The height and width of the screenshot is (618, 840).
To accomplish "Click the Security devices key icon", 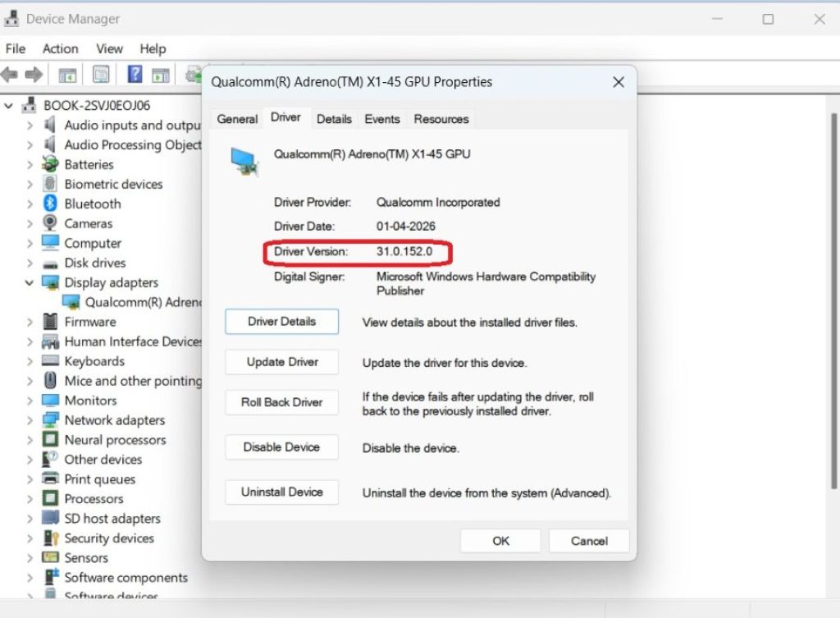I will [50, 538].
